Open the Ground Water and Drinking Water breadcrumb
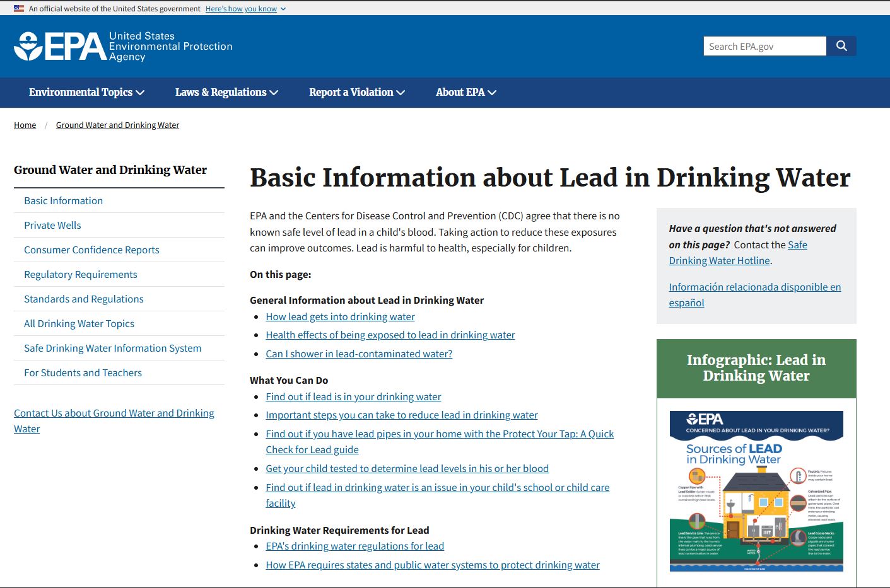Image resolution: width=890 pixels, height=588 pixels. [117, 125]
